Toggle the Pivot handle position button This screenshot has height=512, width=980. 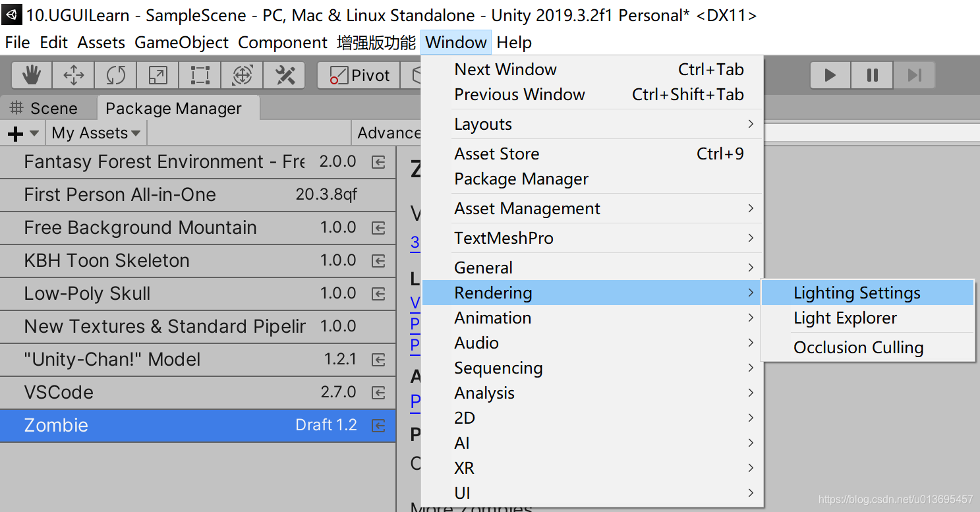359,75
